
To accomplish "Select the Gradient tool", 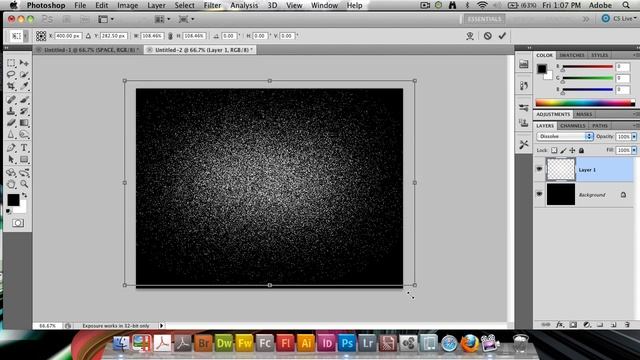I will pos(24,123).
